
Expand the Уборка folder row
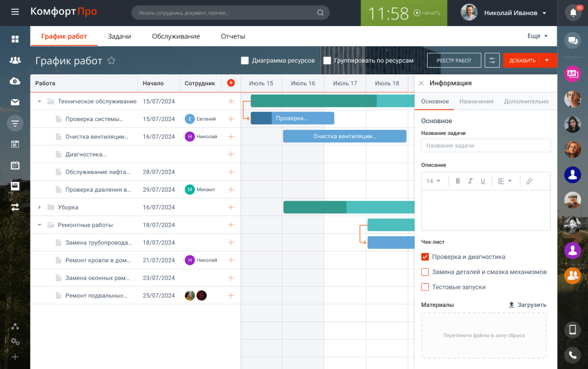[39, 207]
